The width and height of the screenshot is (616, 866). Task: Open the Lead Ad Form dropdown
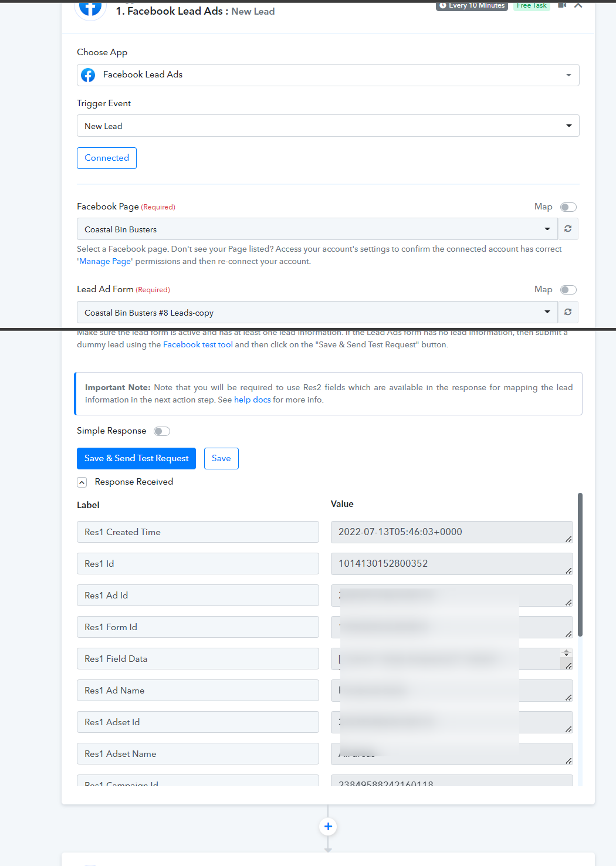tap(317, 312)
